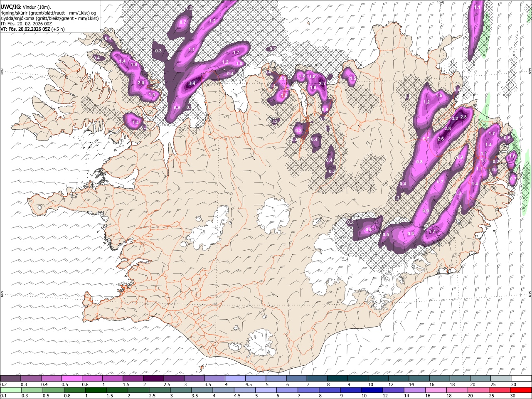The image size is (532, 399).
Task: Select the bright red 30 swatch in the rain legend
Action: click(x=521, y=390)
